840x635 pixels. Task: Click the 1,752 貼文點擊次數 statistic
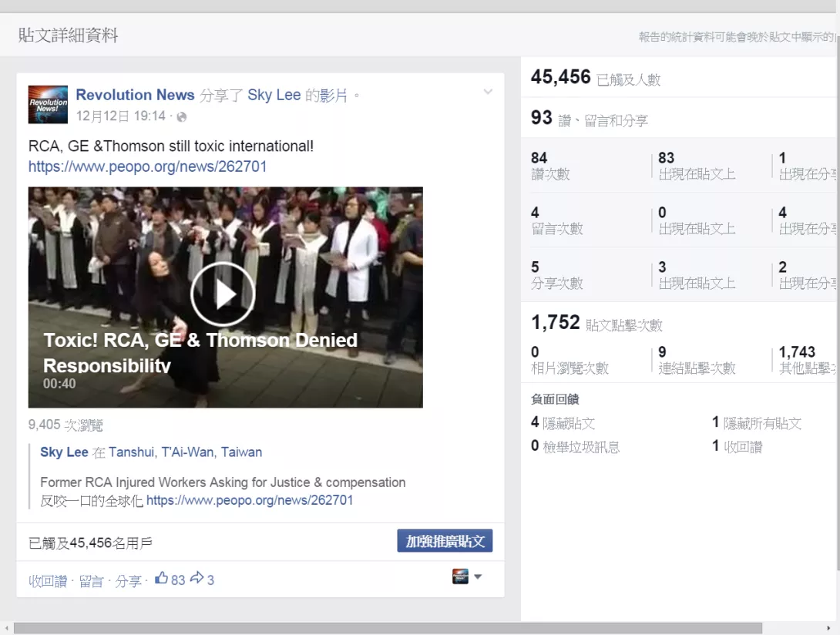pos(596,323)
